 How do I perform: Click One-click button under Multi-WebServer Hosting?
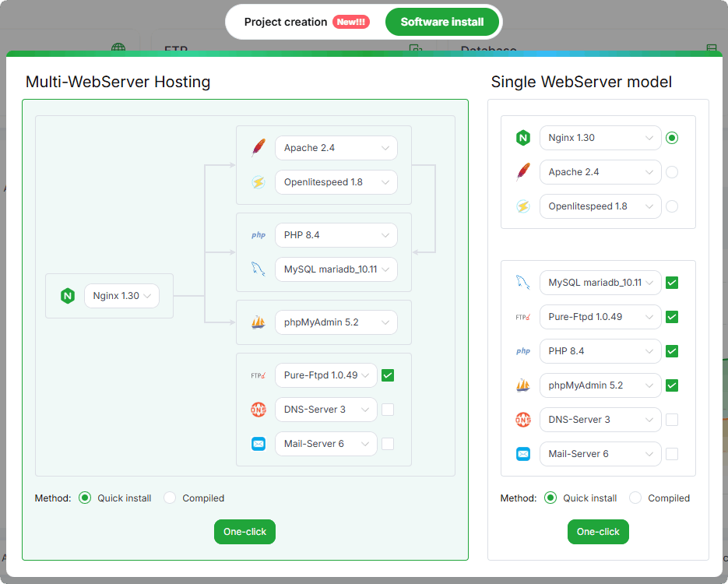[x=244, y=532]
